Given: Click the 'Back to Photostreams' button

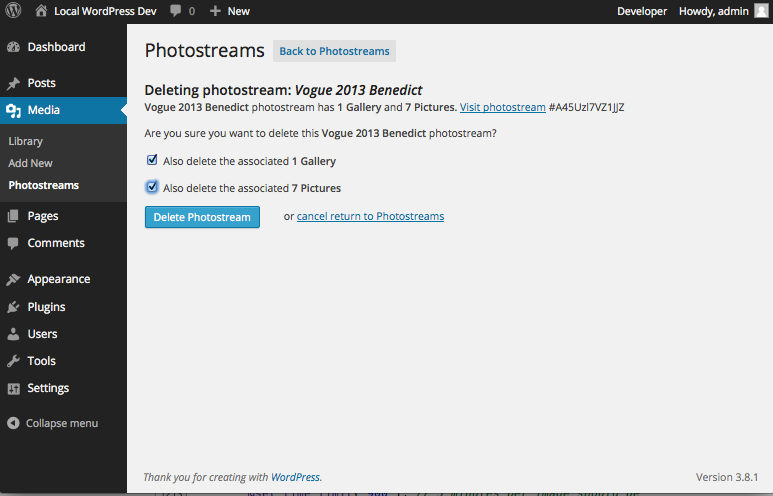Looking at the screenshot, I should click(334, 51).
